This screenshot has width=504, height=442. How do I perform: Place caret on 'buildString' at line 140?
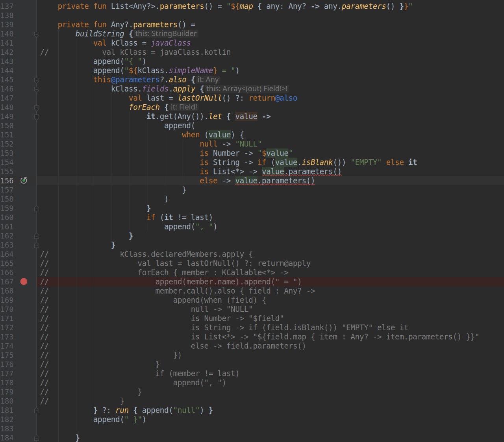pyautogui.click(x=100, y=34)
